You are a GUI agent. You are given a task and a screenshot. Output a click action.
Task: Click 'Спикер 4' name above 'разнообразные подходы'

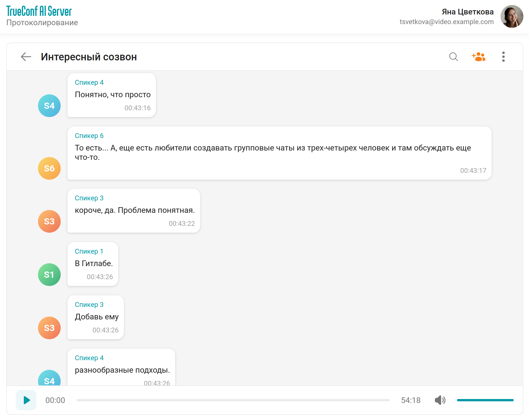[89, 358]
